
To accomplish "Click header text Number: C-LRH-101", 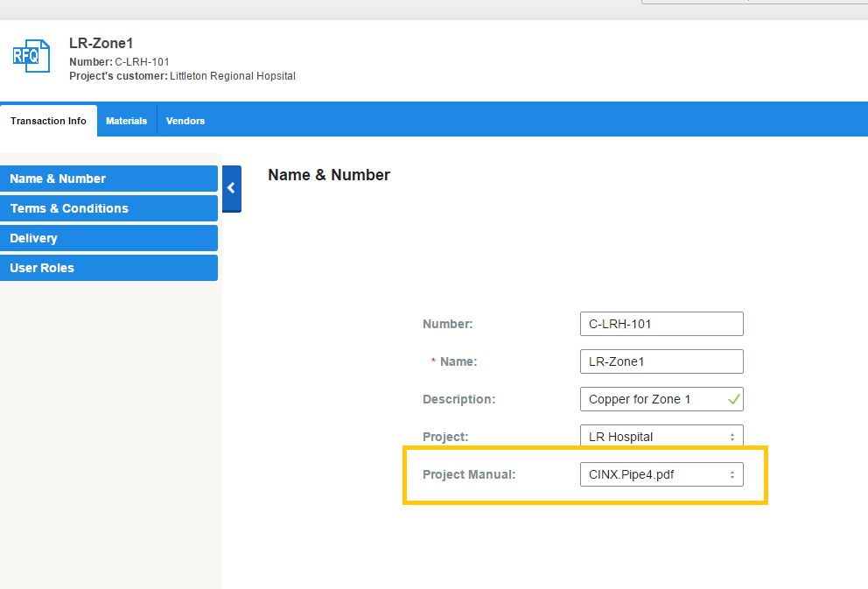I will click(x=119, y=62).
